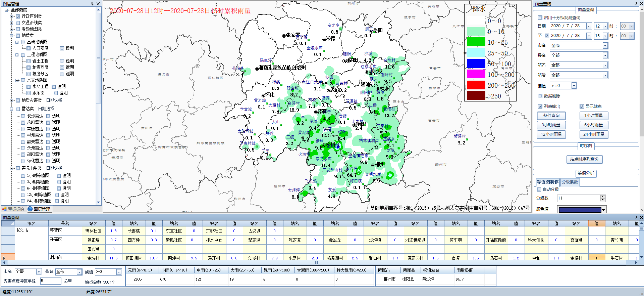Pin the rainfall results table panel
The height and width of the screenshot is (296, 644).
click(635, 217)
